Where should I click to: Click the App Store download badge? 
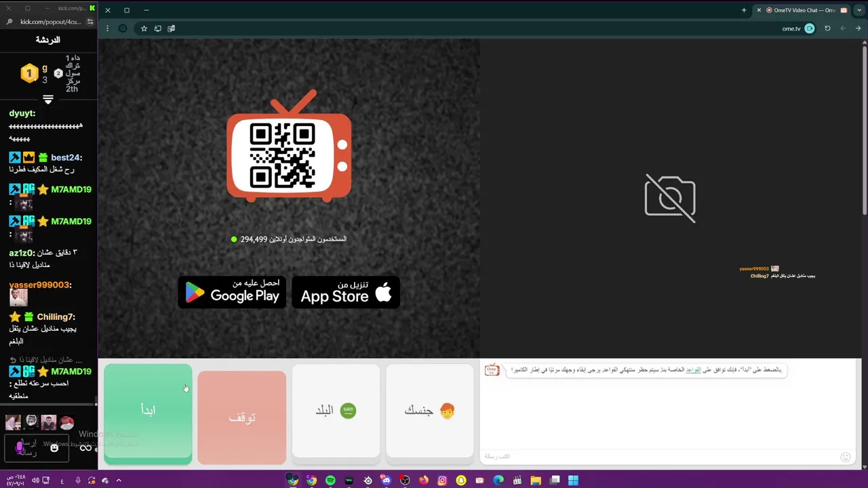tap(346, 292)
